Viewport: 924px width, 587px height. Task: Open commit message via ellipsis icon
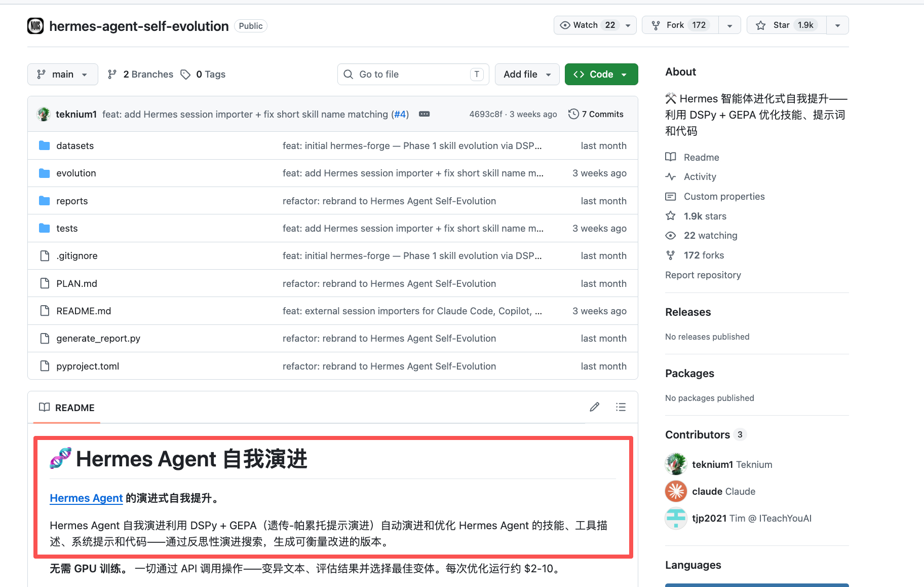[x=424, y=114]
